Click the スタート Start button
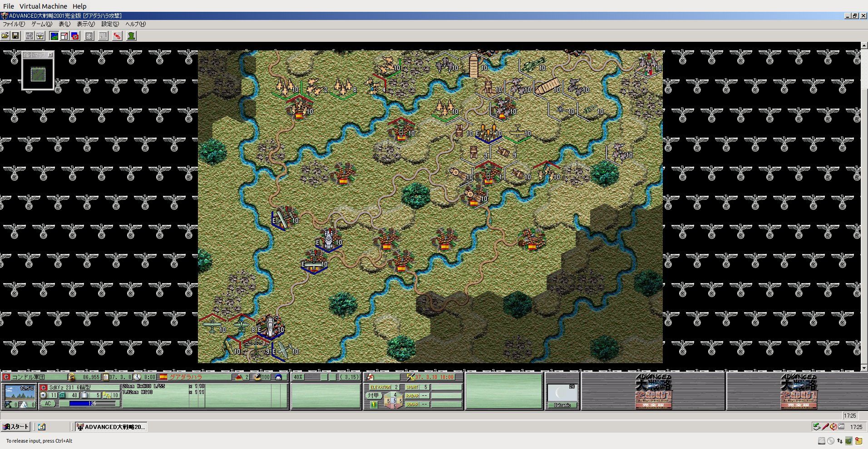The height and width of the screenshot is (449, 868). (x=16, y=427)
